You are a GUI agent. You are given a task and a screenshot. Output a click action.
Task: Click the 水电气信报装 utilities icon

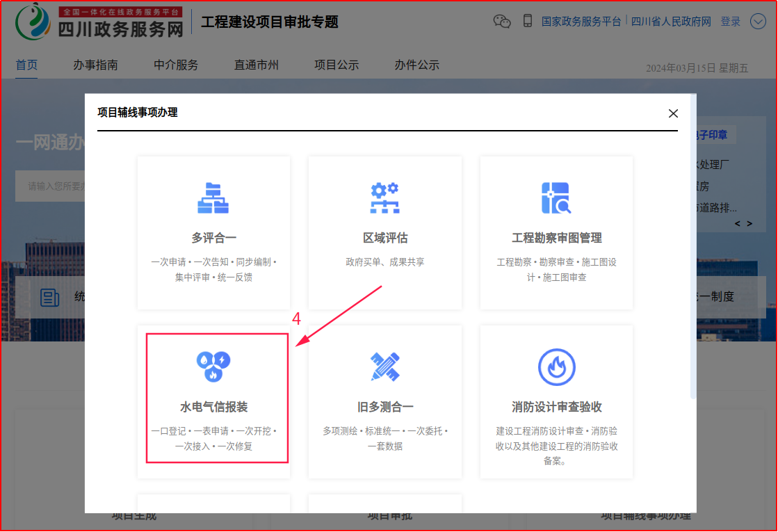coord(213,366)
